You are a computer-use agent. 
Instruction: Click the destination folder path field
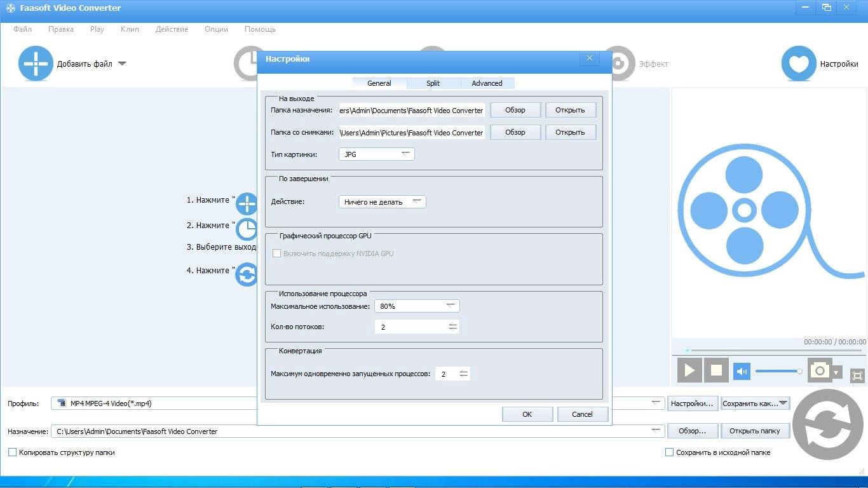(412, 111)
